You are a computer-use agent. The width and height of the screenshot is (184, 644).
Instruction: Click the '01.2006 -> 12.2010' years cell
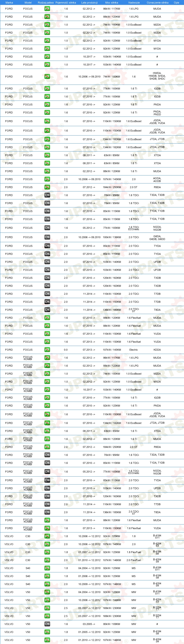89,576
